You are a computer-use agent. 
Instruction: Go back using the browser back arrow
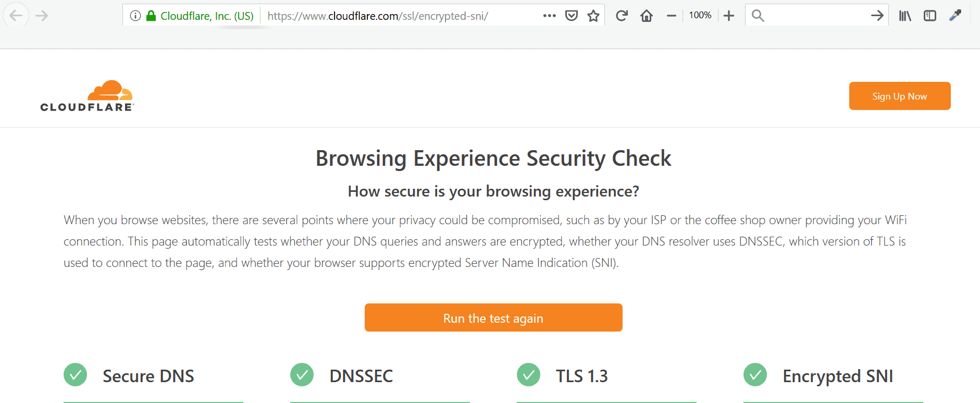click(16, 16)
